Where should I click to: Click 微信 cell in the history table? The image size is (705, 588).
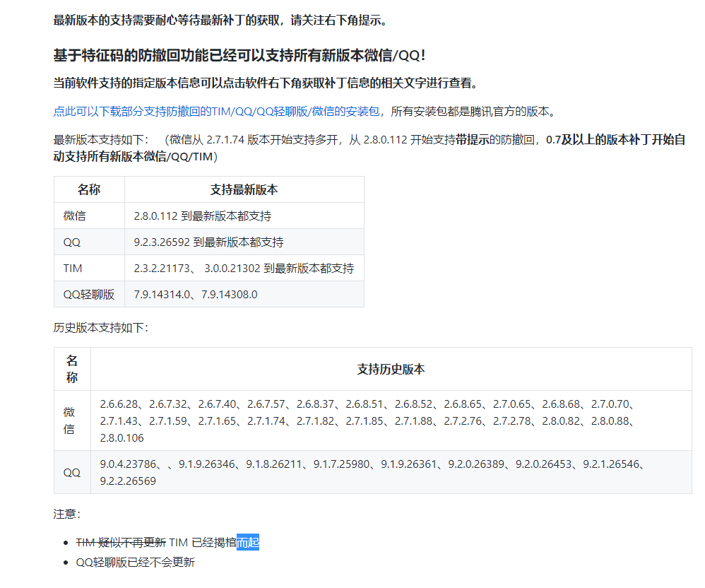(72, 421)
